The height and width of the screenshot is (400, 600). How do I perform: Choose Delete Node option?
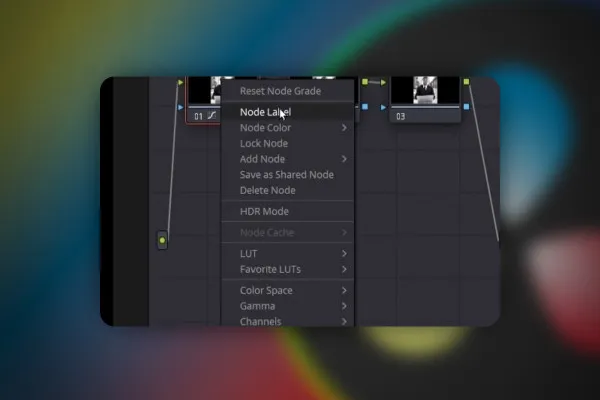288,191
